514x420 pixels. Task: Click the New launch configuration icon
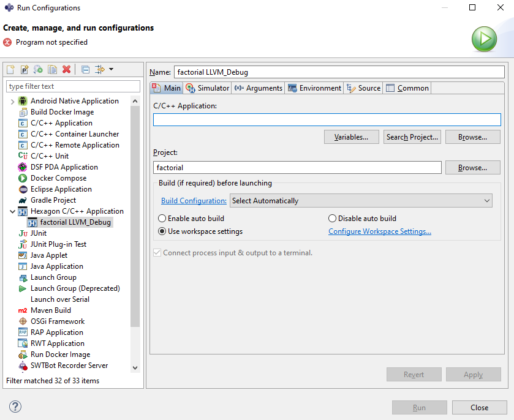pos(10,69)
